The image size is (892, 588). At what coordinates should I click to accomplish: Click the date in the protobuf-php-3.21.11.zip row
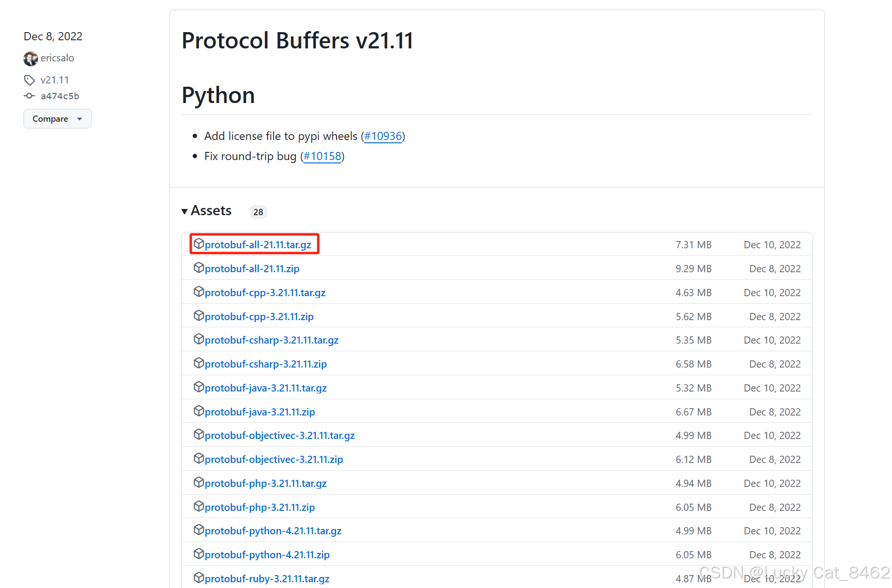pos(775,507)
